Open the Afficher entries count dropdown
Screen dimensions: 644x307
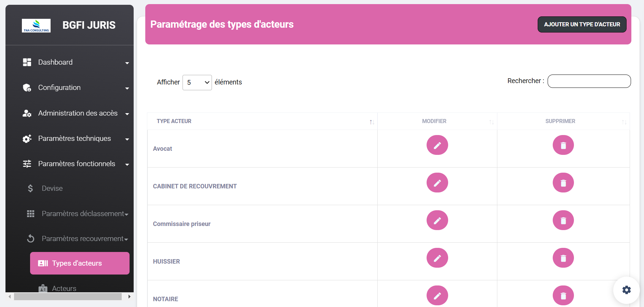coord(197,82)
